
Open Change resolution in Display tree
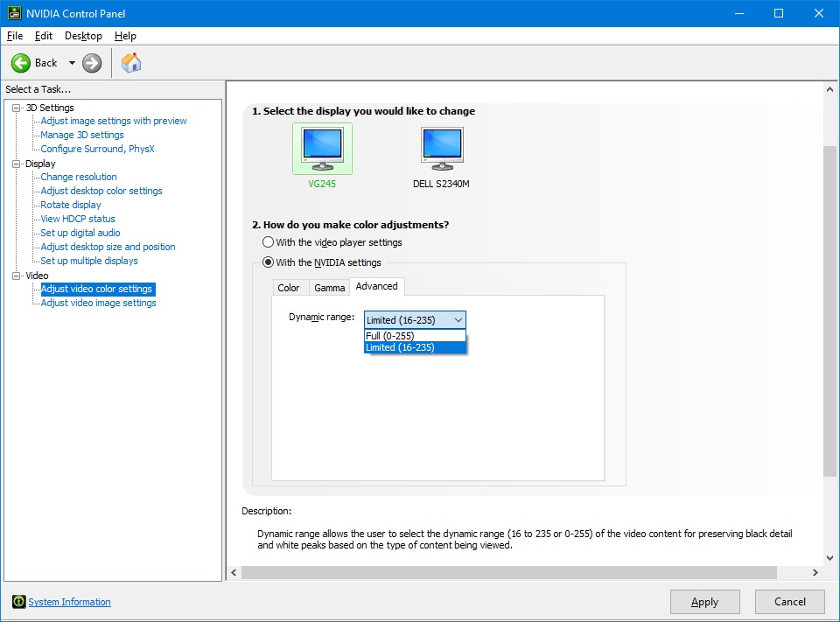coord(79,177)
